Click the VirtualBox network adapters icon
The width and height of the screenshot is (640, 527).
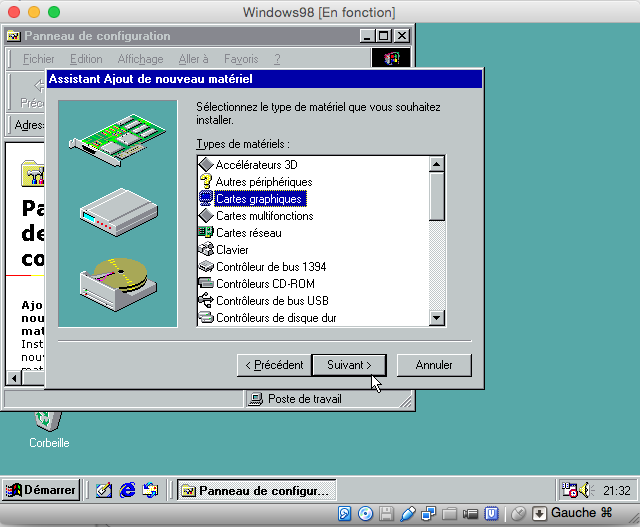point(428,514)
